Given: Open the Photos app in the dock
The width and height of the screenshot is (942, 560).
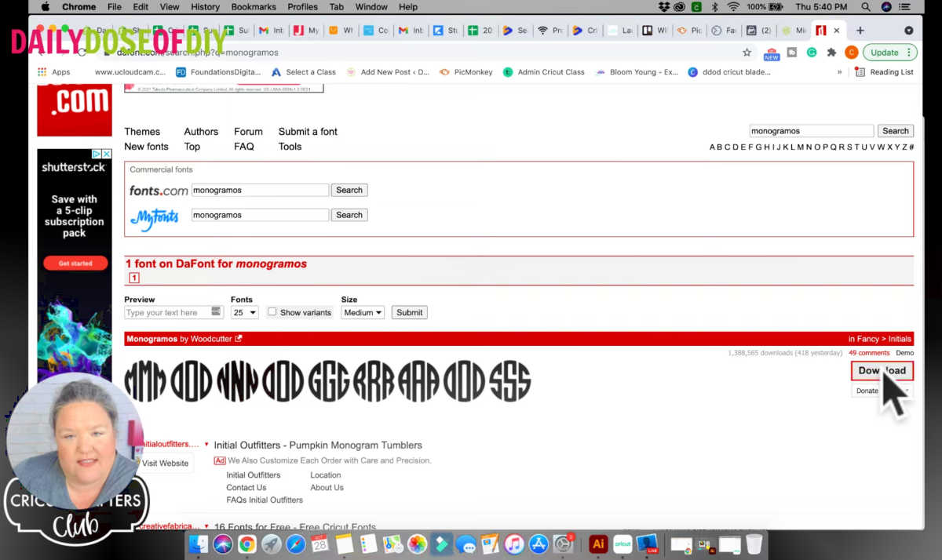Looking at the screenshot, I should click(417, 544).
